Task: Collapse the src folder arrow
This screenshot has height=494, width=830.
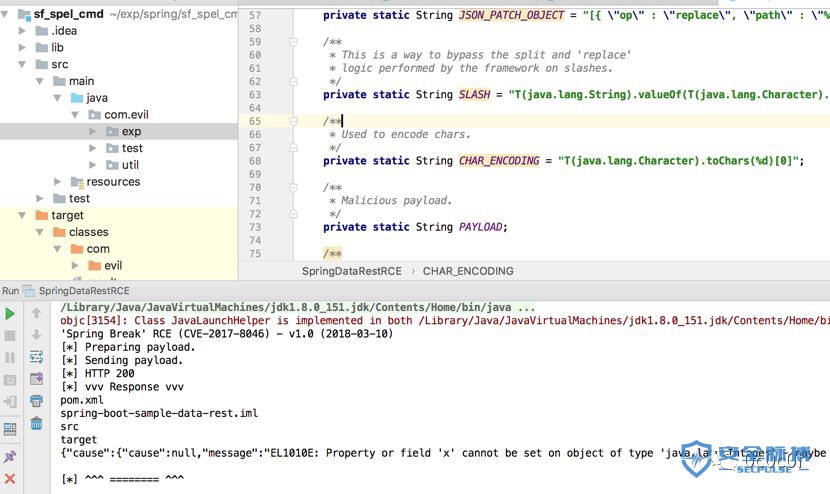Action: click(22, 65)
